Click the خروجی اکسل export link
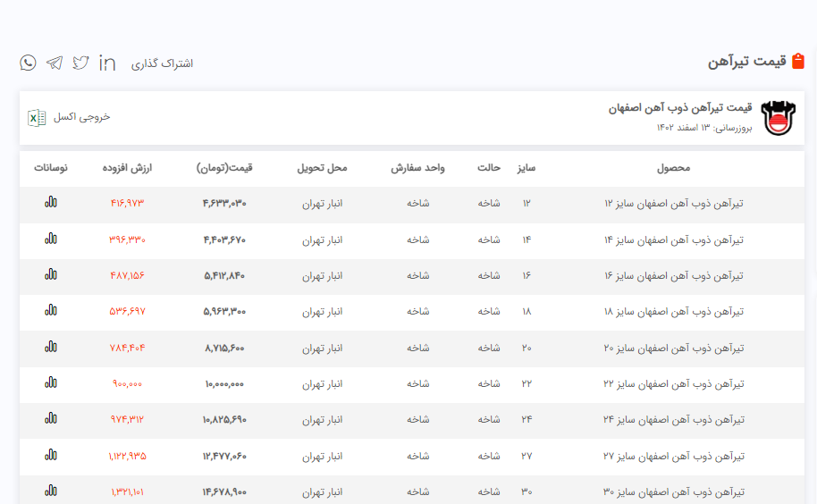This screenshot has width=817, height=504. coord(81,117)
